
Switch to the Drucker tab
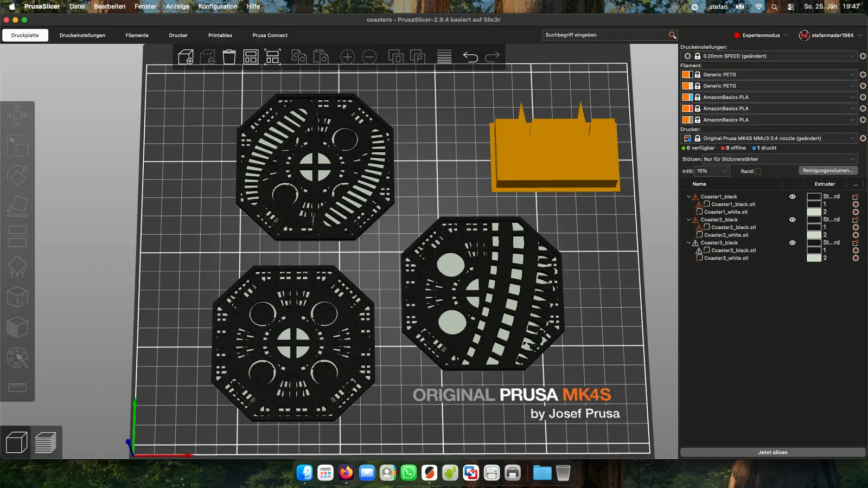pos(178,35)
